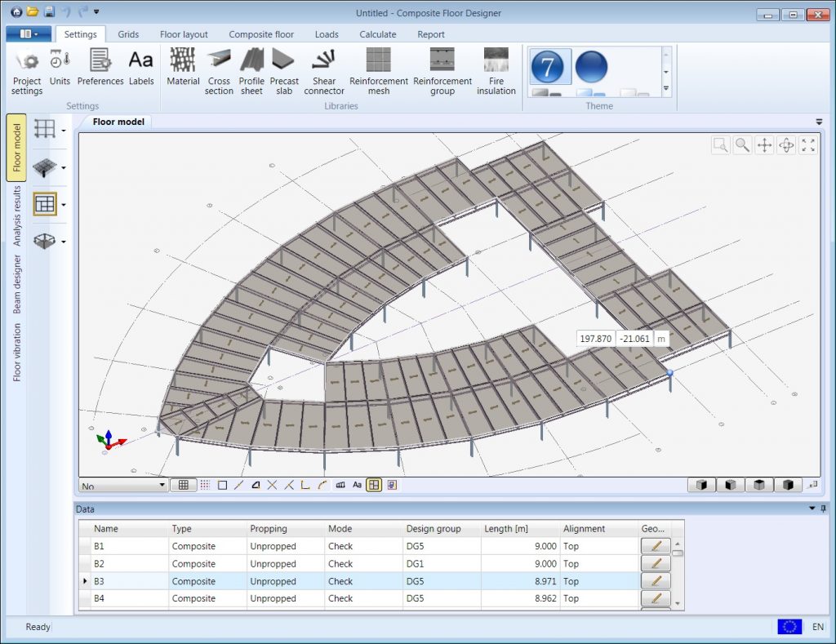
Task: Click the edit pencil button for beam B3
Action: pyautogui.click(x=656, y=580)
